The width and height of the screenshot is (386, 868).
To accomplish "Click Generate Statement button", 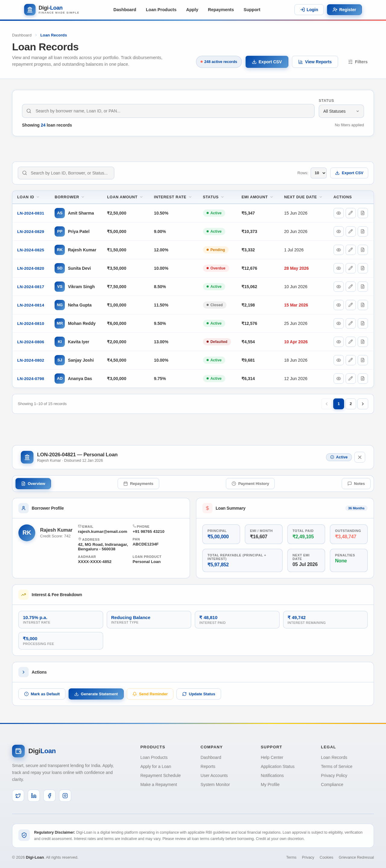I will click(x=96, y=694).
